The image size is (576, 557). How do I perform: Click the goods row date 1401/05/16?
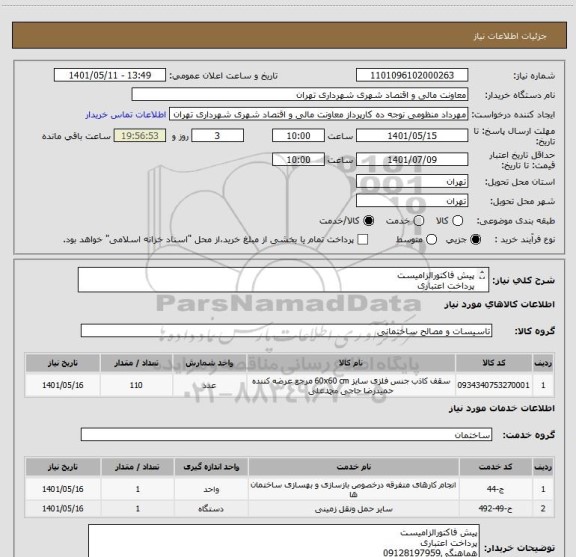(63, 385)
